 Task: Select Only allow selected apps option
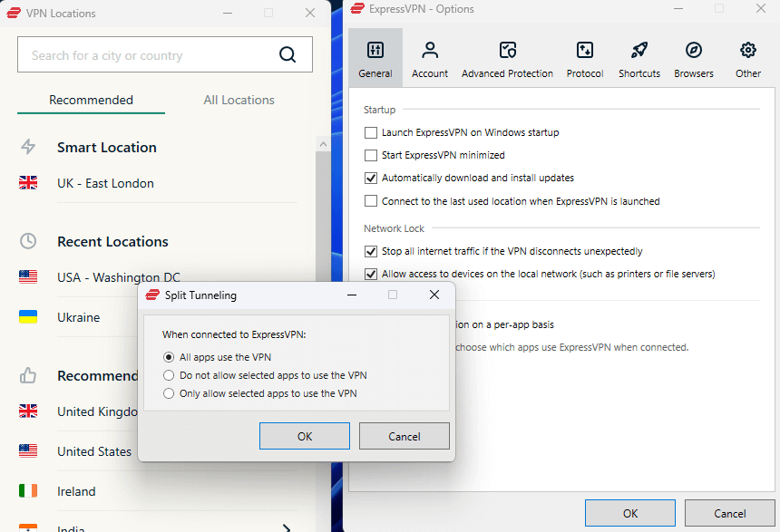point(169,393)
